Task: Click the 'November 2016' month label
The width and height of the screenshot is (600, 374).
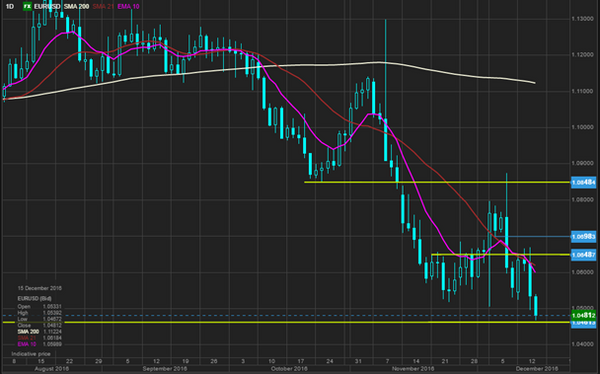Action: tap(413, 369)
